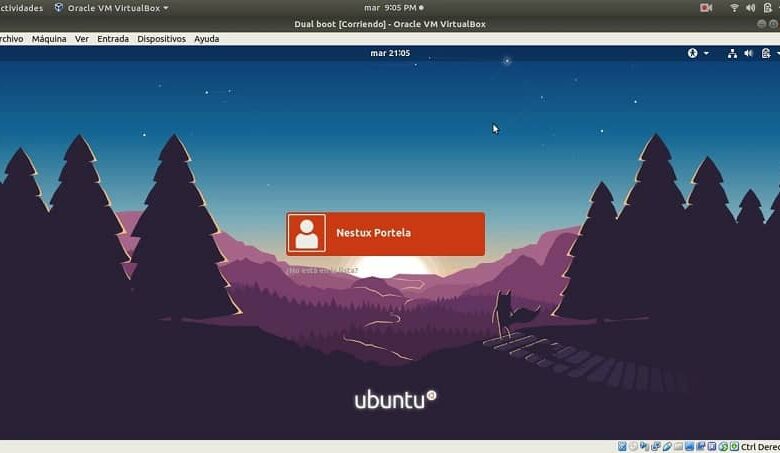Click the shared folders status icon
The height and width of the screenshot is (453, 780).
click(679, 447)
